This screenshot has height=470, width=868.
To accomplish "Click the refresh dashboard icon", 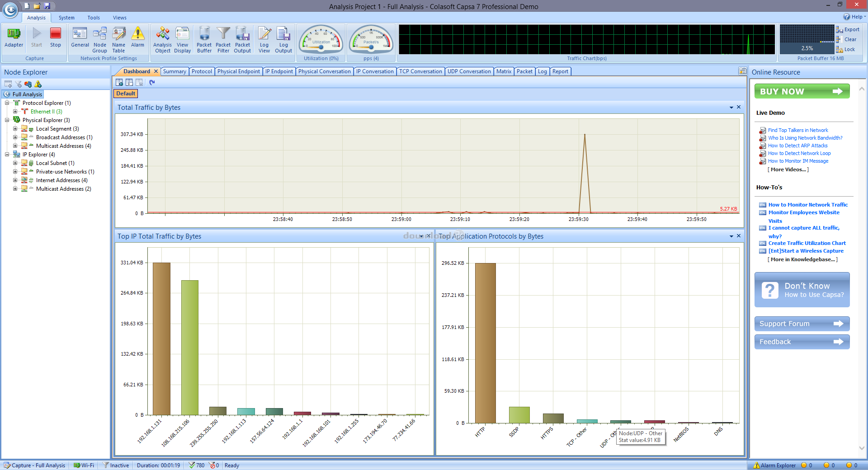I will (x=152, y=82).
